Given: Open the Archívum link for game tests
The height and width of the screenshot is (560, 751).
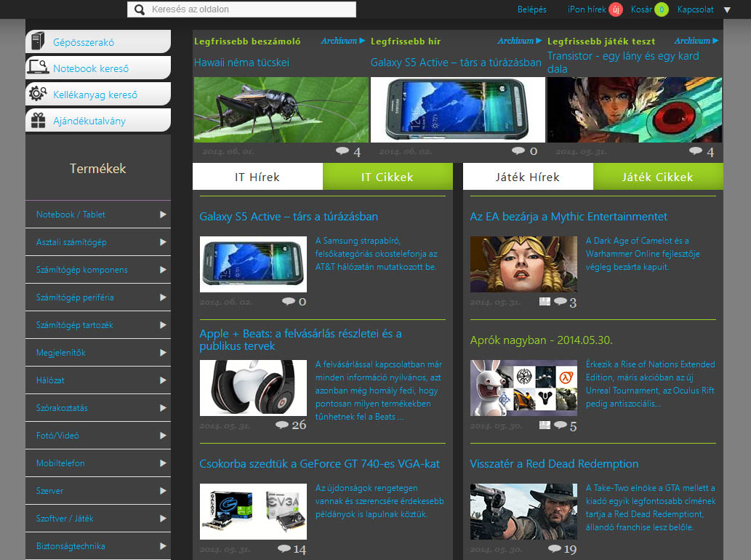Looking at the screenshot, I should (692, 41).
